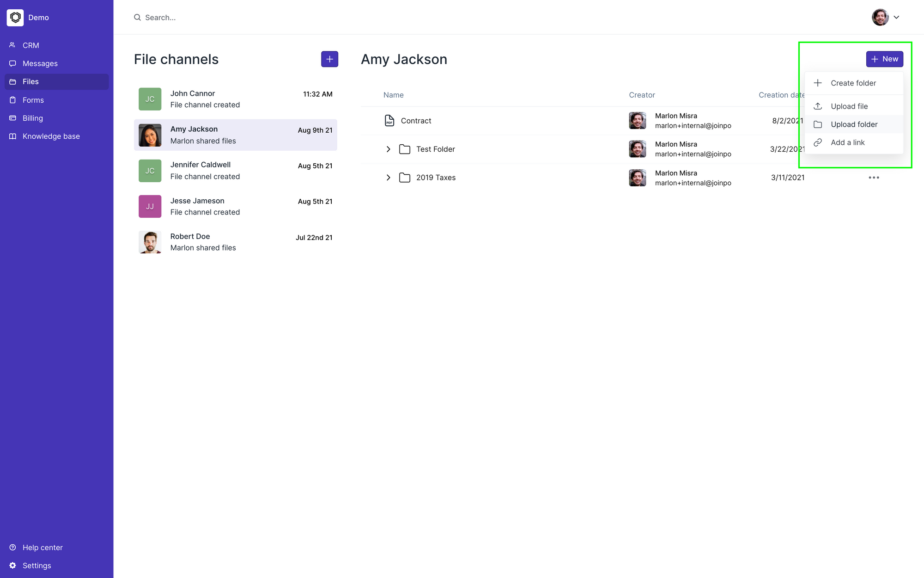Expand the 2019 Taxes folder
Screen dimensions: 924x578
[x=388, y=178]
